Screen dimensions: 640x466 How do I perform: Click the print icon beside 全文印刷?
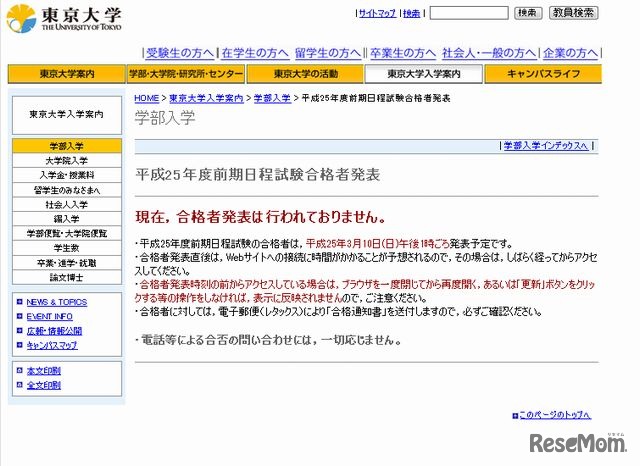(x=19, y=385)
